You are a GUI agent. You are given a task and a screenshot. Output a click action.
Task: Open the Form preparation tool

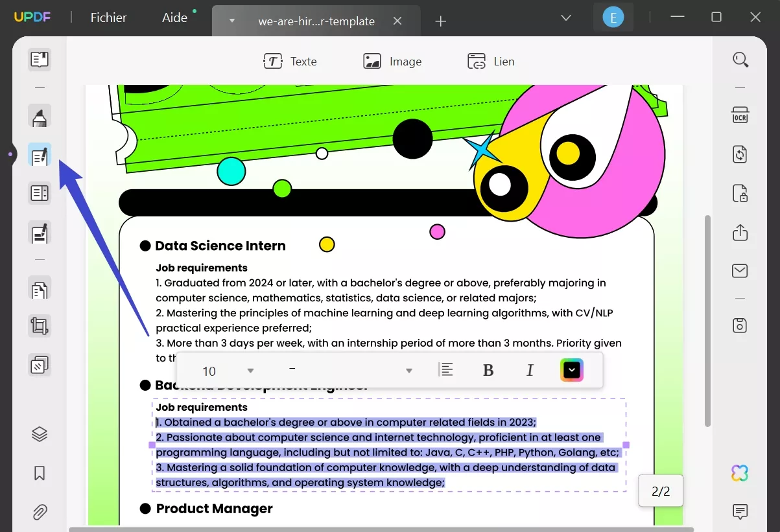[40, 193]
